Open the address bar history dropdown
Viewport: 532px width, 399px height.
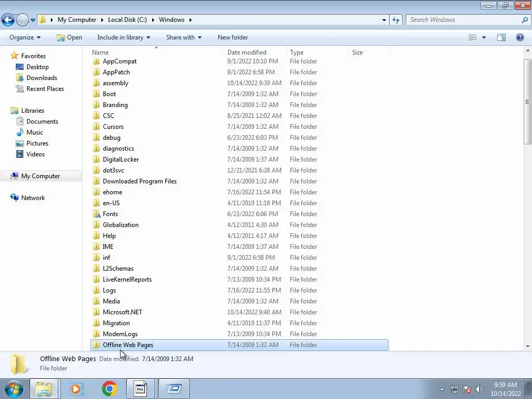point(384,20)
